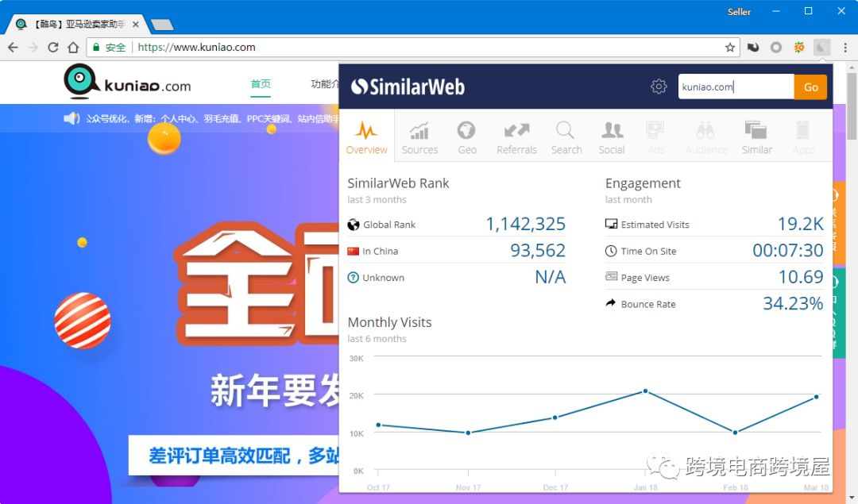Viewport: 858px width, 504px height.
Task: Open a new browser tab
Action: click(162, 25)
